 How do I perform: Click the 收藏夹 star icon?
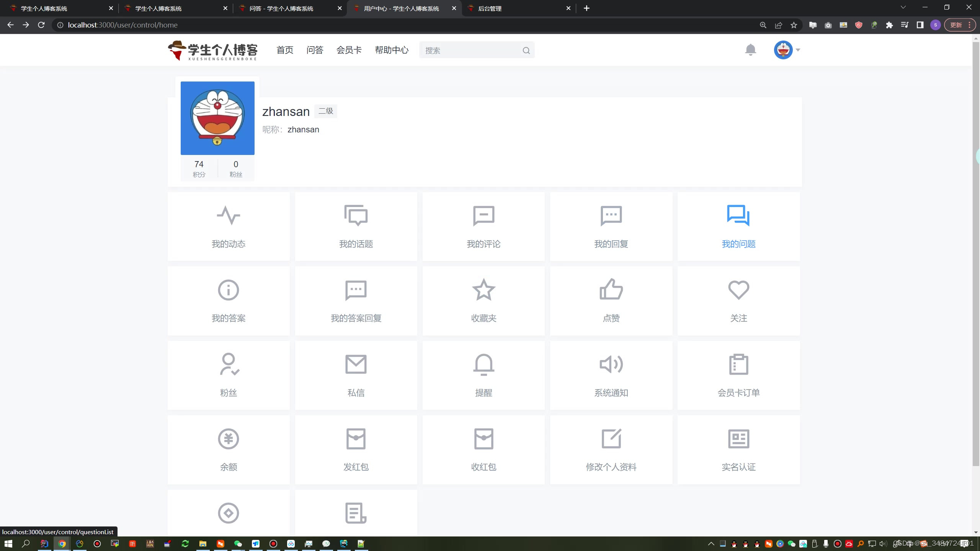click(x=483, y=290)
